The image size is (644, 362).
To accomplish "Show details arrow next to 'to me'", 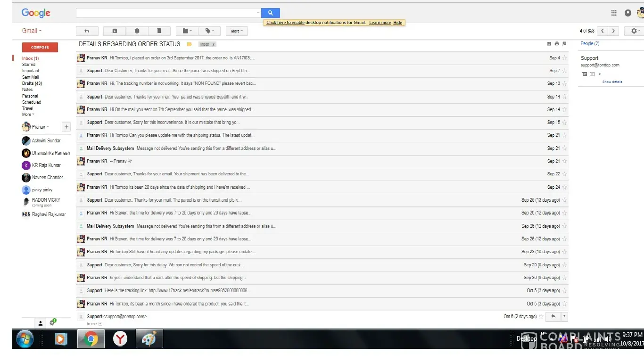I will click(100, 324).
